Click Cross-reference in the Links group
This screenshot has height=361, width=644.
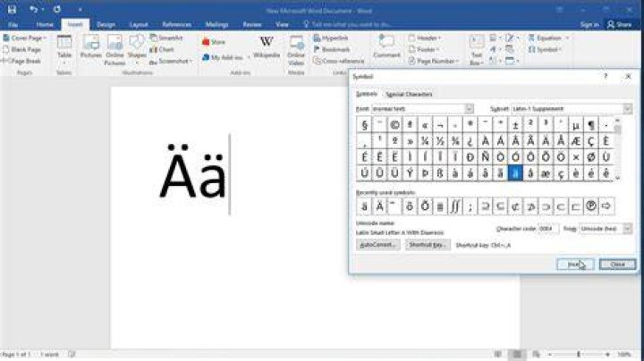click(338, 61)
